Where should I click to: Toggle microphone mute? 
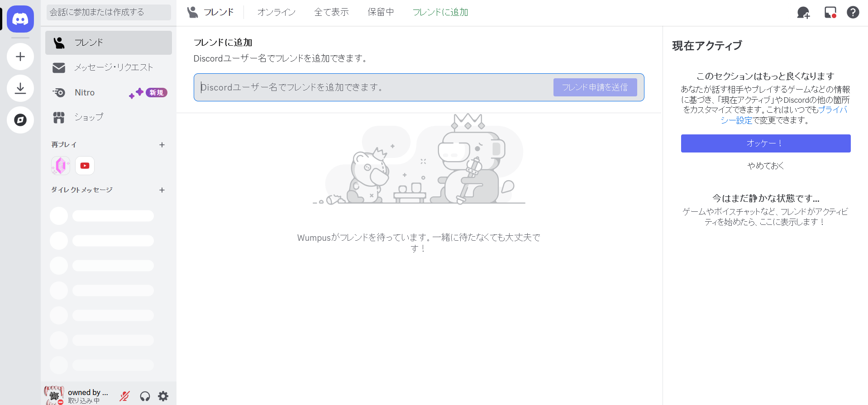tap(124, 396)
